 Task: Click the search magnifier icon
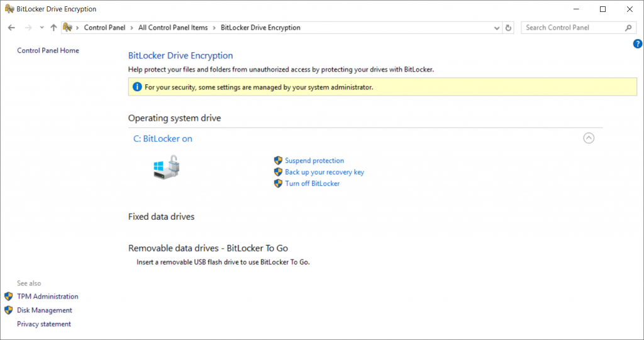coord(628,28)
